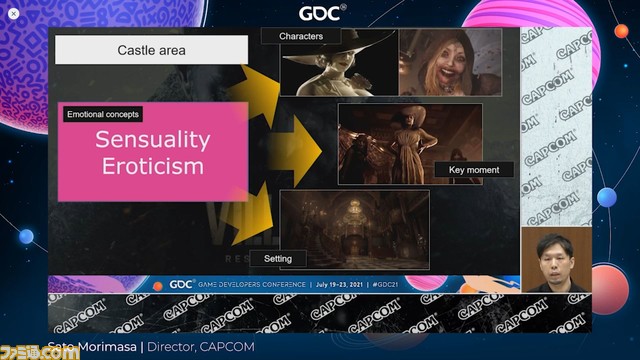This screenshot has height=360, width=640.
Task: Click the GDC logo at top
Action: point(322,13)
